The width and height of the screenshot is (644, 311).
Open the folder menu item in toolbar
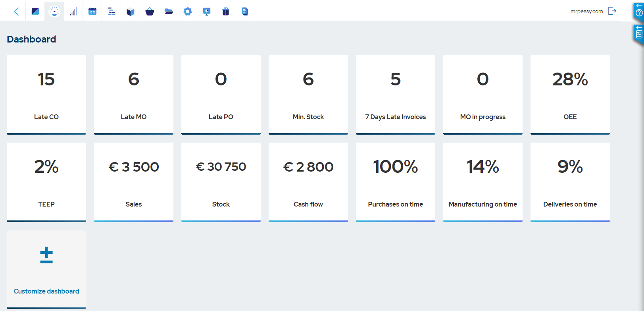[169, 12]
